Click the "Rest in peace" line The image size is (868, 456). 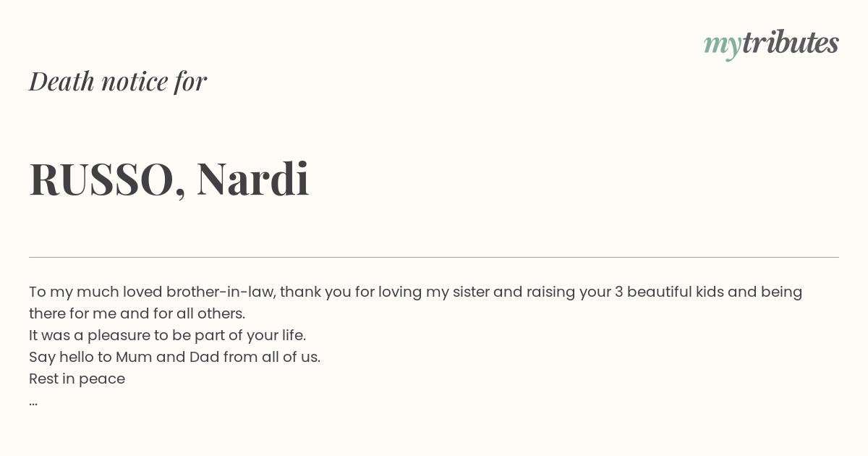click(77, 379)
